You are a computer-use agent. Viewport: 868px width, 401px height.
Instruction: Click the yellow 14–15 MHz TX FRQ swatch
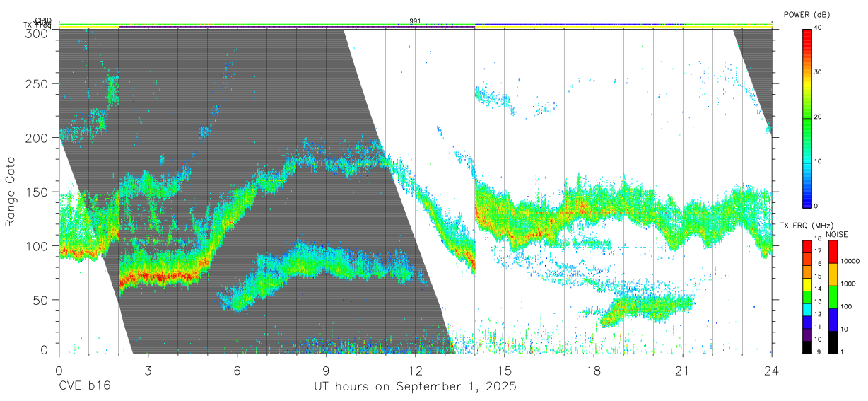(807, 283)
